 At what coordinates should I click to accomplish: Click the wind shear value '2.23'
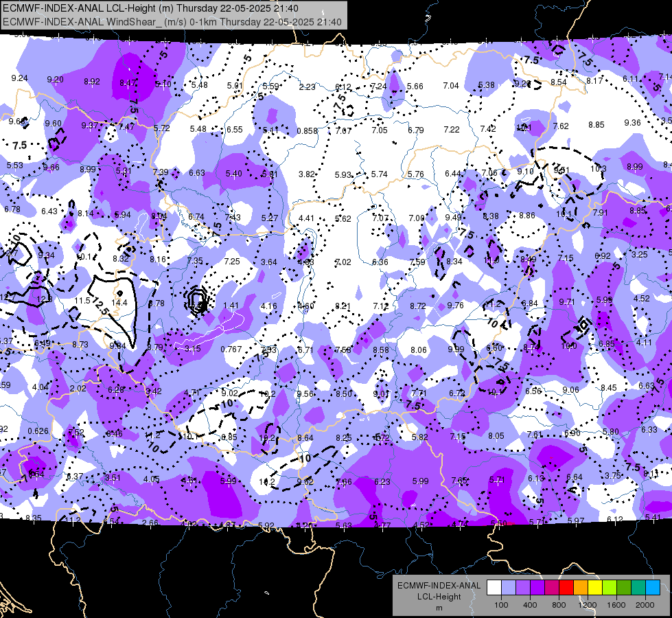307,87
